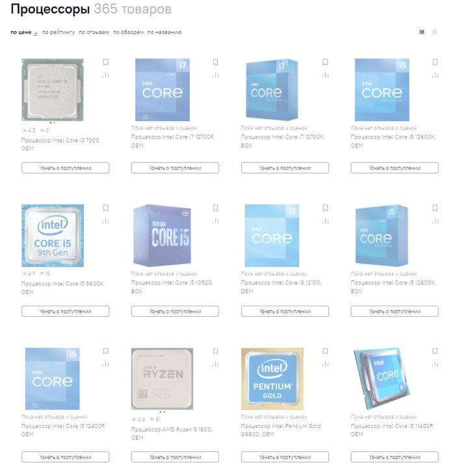Open the Intel Core i5 12600K OEM title link
455x476 pixels.
pyautogui.click(x=393, y=141)
